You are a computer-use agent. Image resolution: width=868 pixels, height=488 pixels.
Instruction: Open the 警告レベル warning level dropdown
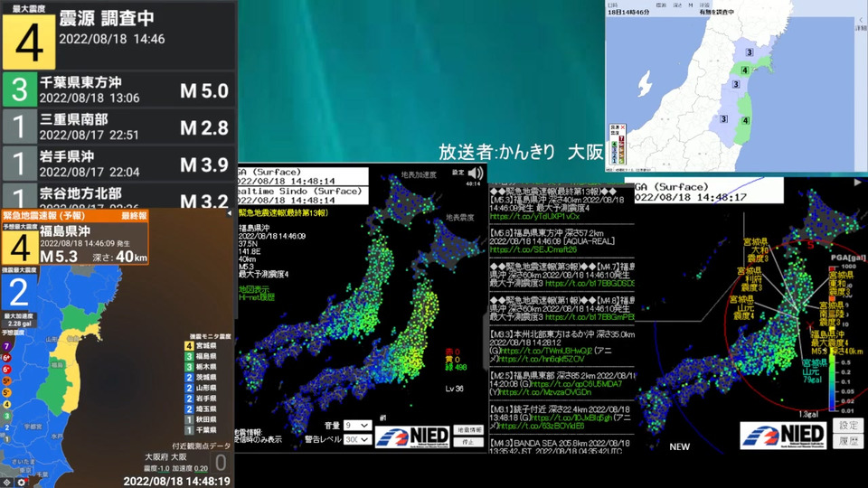click(x=357, y=439)
